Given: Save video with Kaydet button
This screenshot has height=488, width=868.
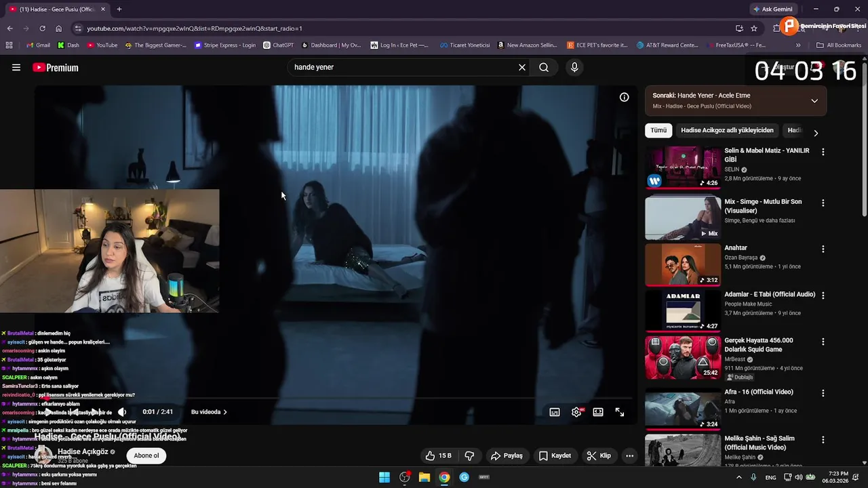Looking at the screenshot, I should click(555, 455).
